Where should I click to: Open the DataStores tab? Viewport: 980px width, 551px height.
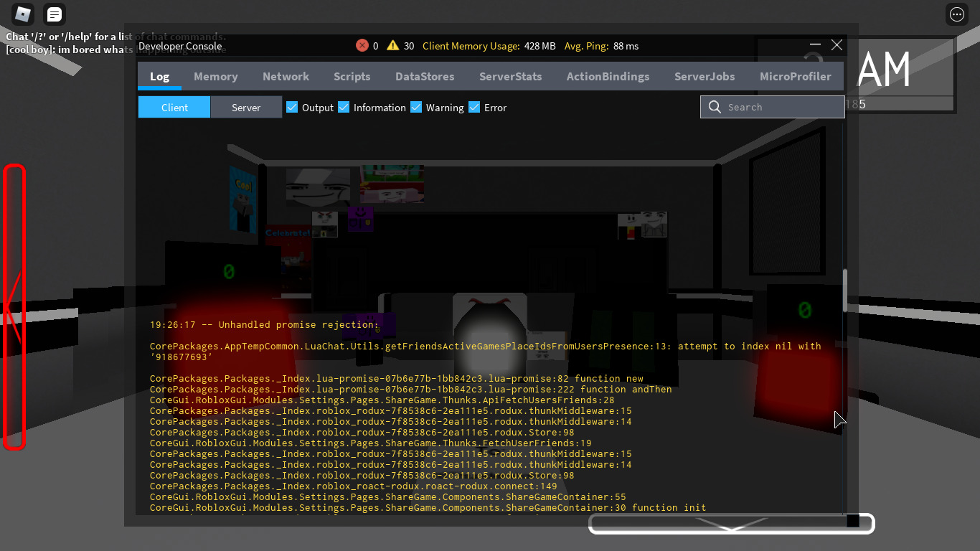tap(425, 76)
